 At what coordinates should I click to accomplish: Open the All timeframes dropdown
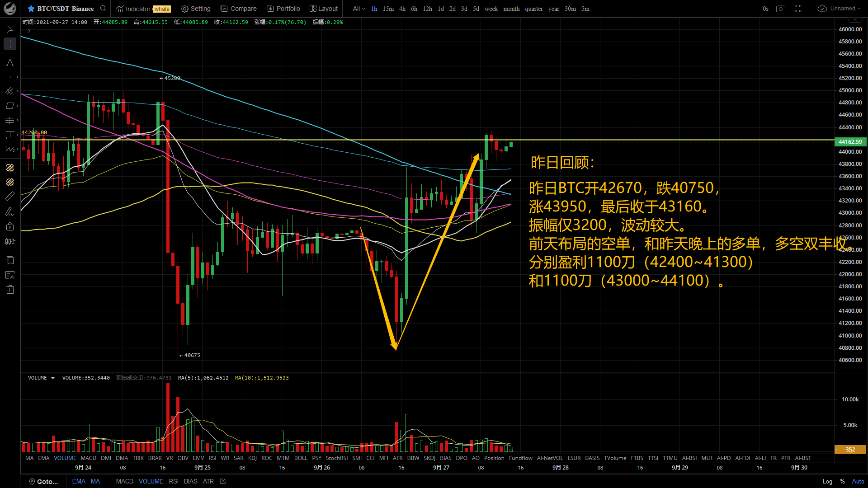(359, 9)
